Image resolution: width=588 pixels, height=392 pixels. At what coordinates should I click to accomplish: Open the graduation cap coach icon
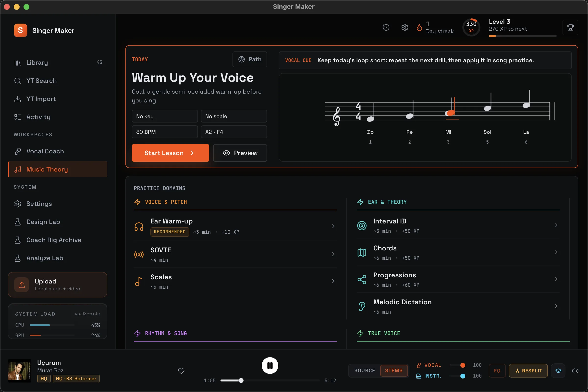coord(558,371)
